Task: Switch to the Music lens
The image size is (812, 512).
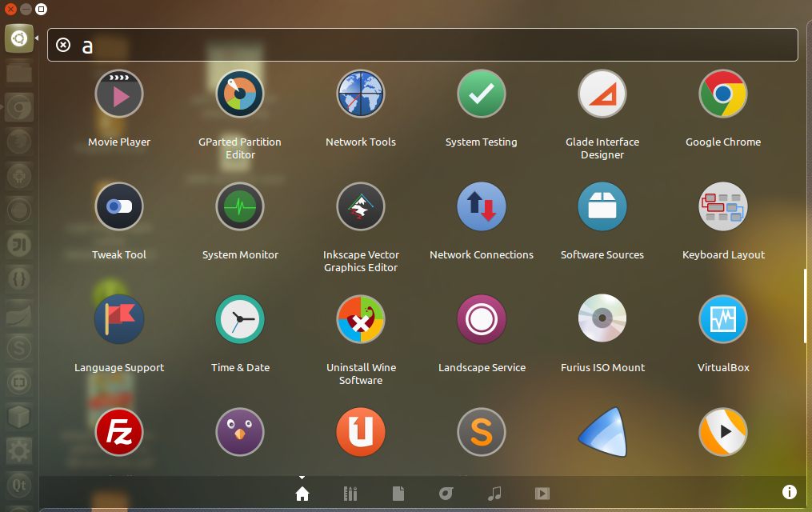Action: coord(494,493)
